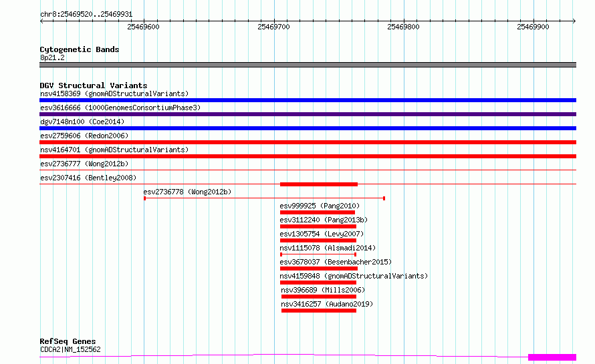Open the esv3112240 Pang2013b label

click(x=324, y=220)
